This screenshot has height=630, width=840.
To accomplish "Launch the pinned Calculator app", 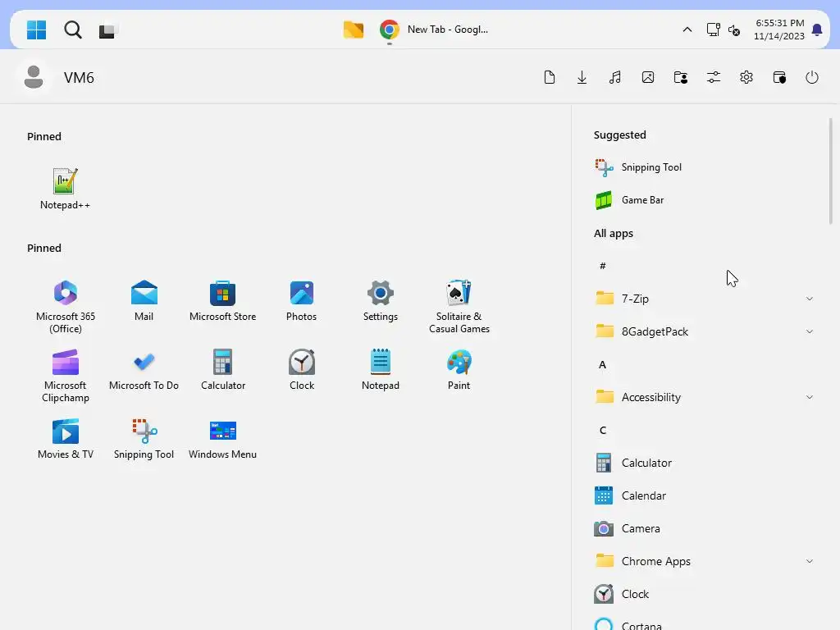I will tap(223, 370).
